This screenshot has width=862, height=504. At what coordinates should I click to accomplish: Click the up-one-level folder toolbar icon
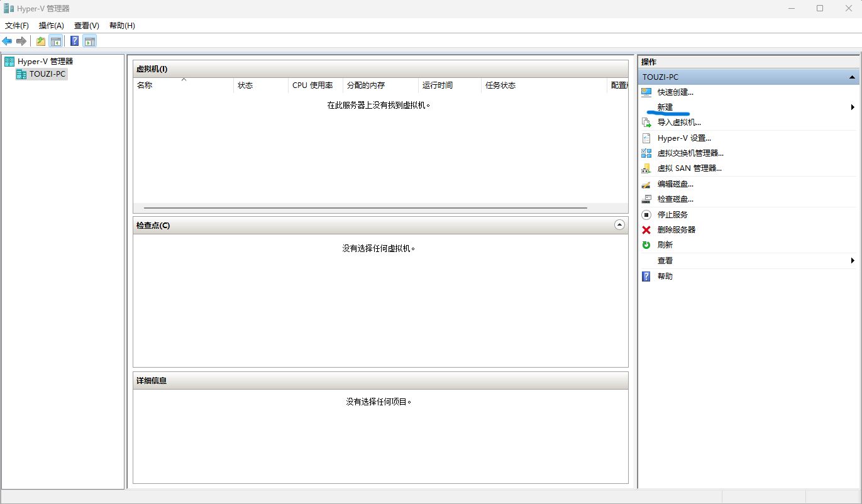(x=41, y=41)
